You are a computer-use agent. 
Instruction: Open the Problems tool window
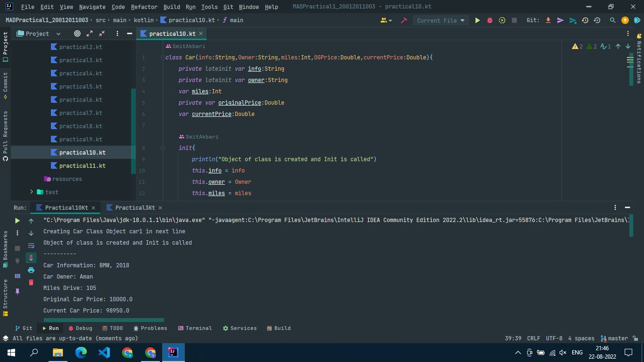tap(150, 328)
